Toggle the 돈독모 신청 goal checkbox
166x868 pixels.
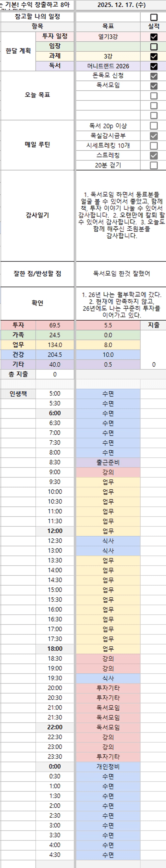[x=154, y=76]
